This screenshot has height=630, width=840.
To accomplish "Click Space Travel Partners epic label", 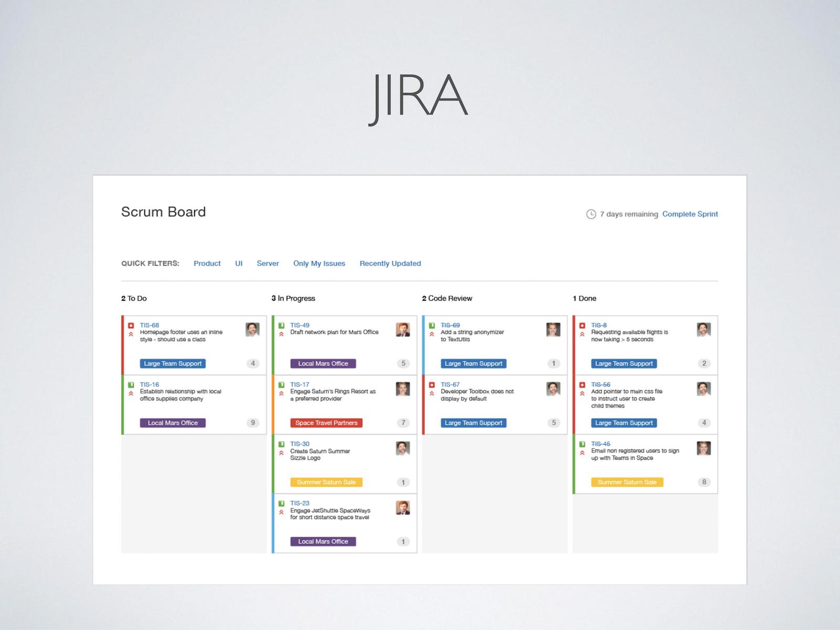I will click(327, 423).
